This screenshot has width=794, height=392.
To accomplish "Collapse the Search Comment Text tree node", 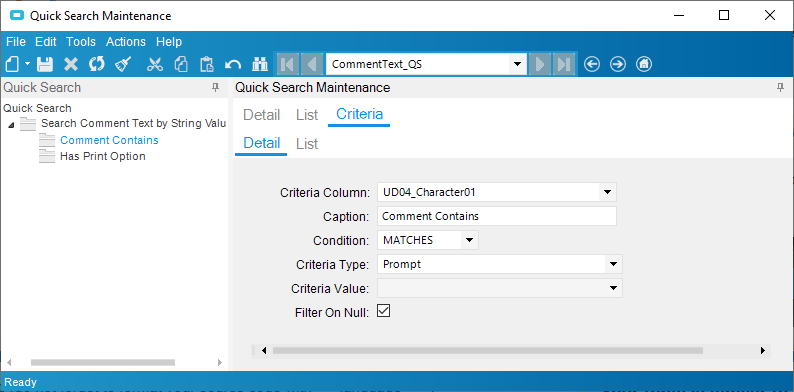I will (x=11, y=125).
